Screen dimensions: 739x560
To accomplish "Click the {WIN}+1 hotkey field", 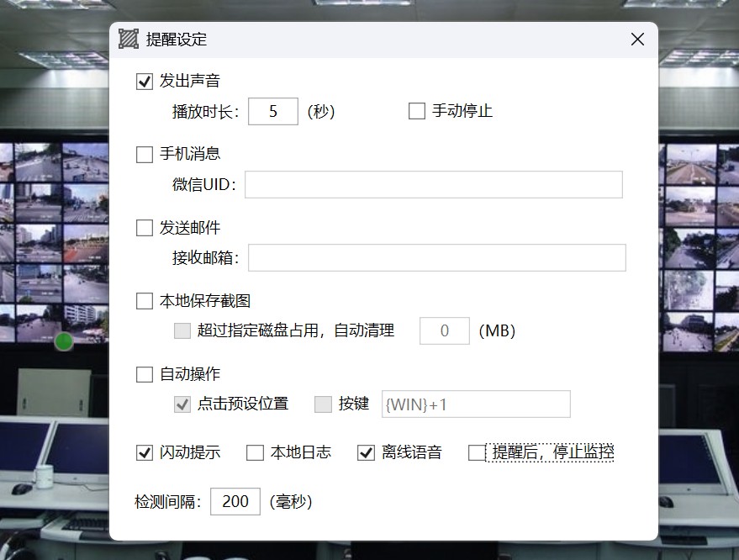I will click(476, 404).
